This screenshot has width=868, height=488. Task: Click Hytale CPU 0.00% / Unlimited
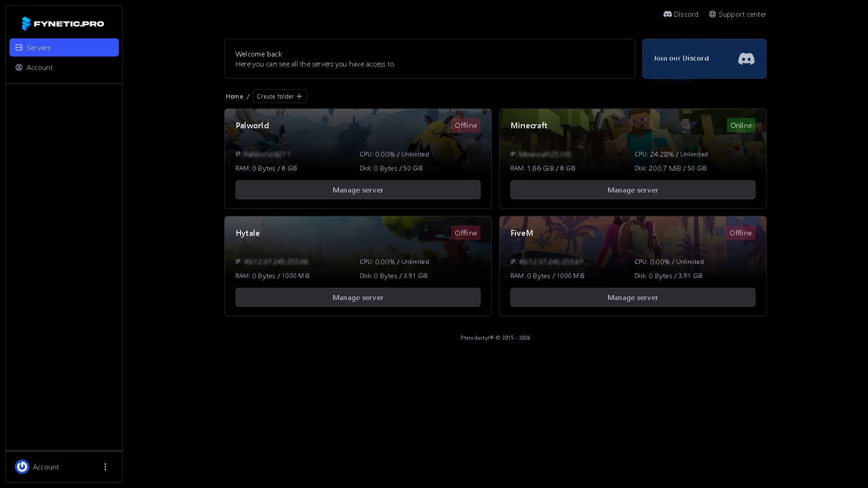click(x=395, y=262)
